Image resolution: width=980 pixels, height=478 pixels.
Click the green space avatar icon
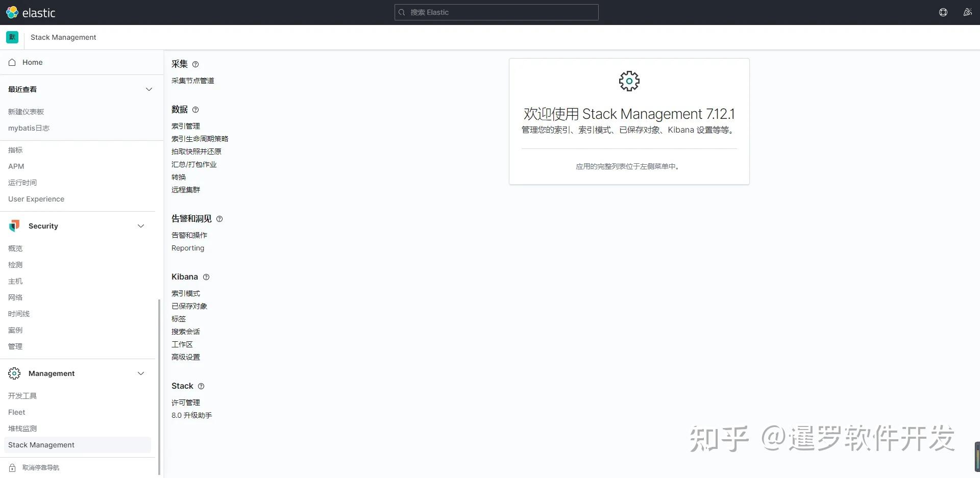point(12,37)
